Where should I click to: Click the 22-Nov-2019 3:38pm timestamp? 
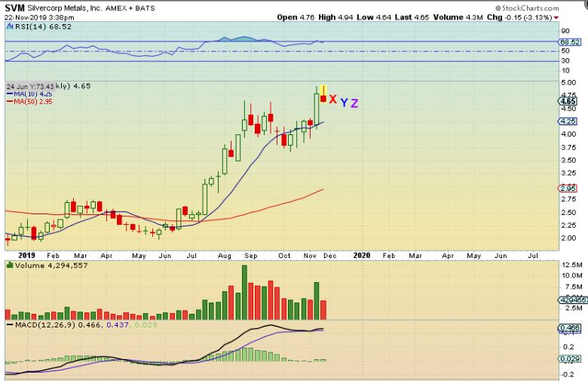pos(39,17)
